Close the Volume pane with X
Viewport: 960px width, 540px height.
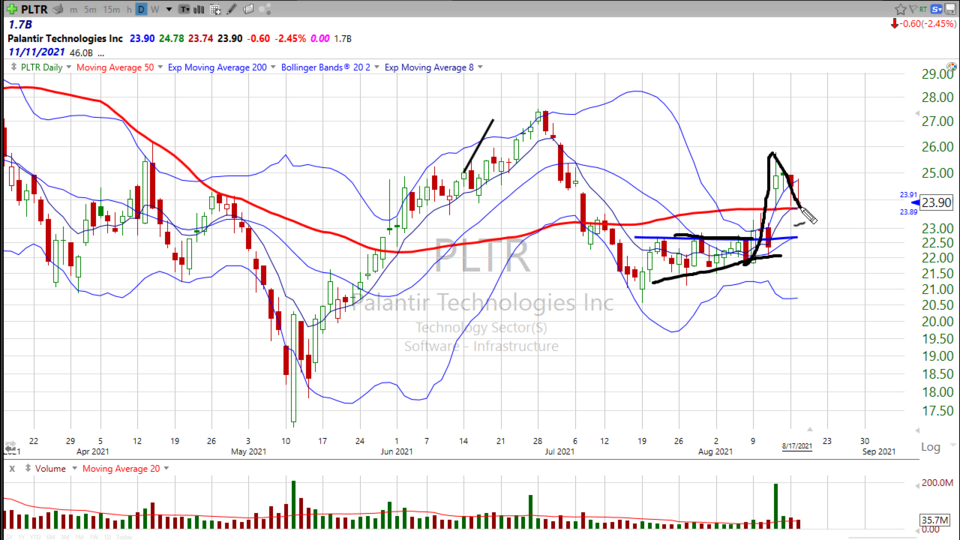point(12,468)
